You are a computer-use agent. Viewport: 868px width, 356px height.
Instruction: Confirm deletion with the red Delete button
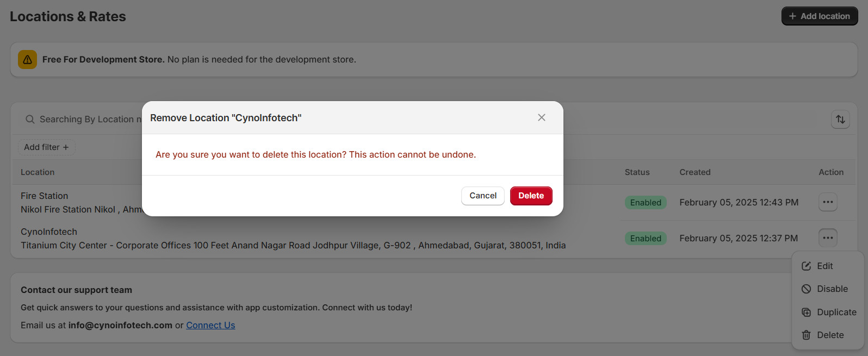[x=531, y=196]
